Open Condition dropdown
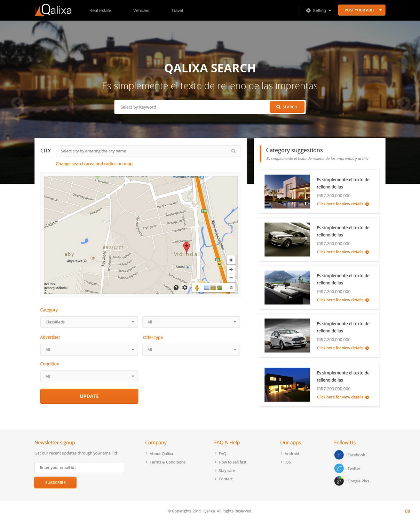 (x=89, y=376)
